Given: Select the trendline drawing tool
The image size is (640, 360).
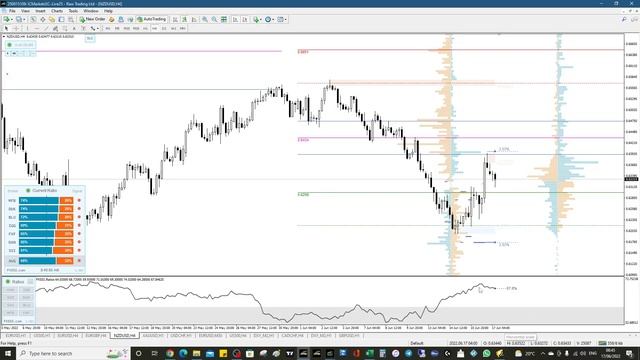Looking at the screenshot, I should coord(46,29).
